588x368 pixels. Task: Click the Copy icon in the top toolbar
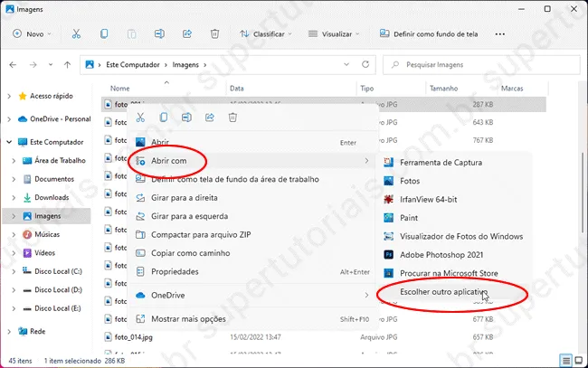pyautogui.click(x=104, y=34)
